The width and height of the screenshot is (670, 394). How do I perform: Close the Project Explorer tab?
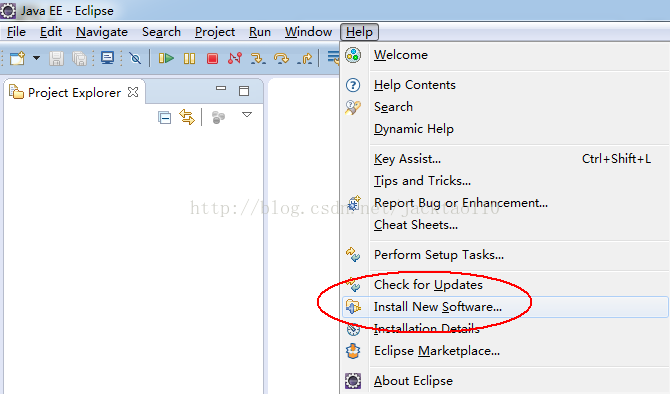(133, 92)
